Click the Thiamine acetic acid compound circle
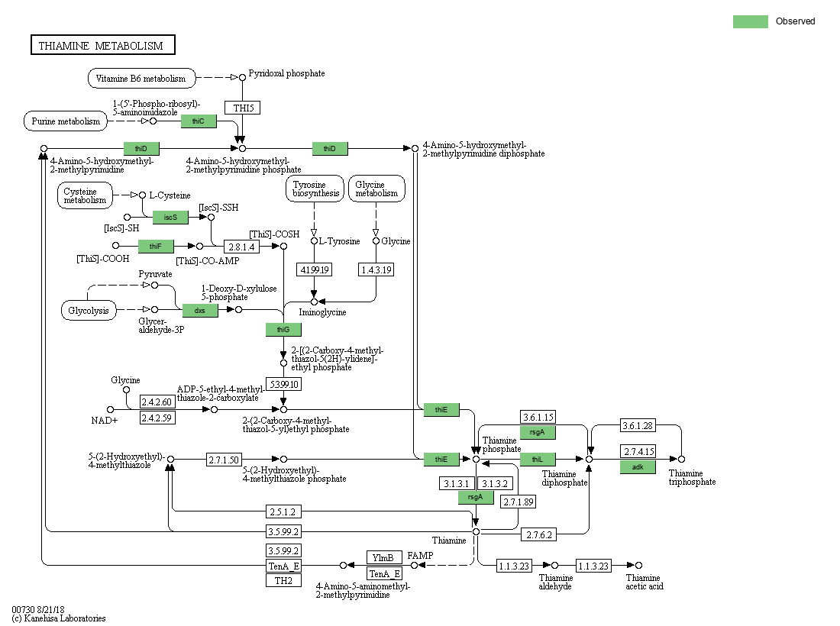The width and height of the screenshot is (840, 626). point(638,565)
